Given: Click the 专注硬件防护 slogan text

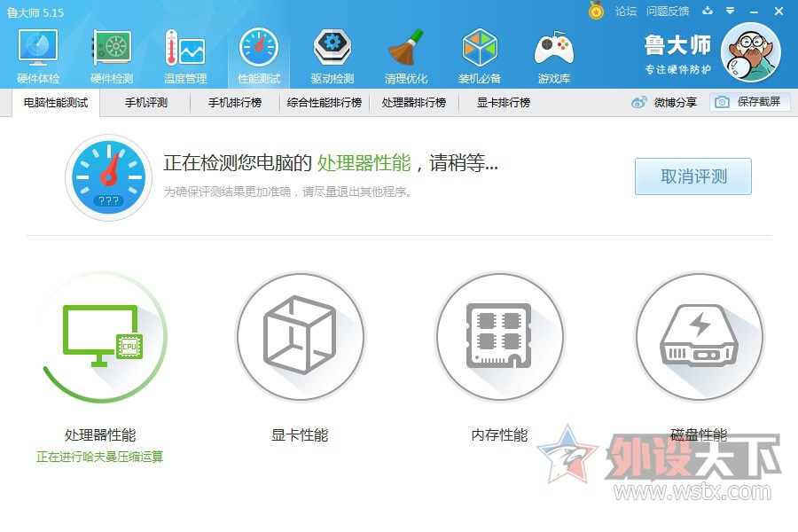Looking at the screenshot, I should tap(678, 69).
